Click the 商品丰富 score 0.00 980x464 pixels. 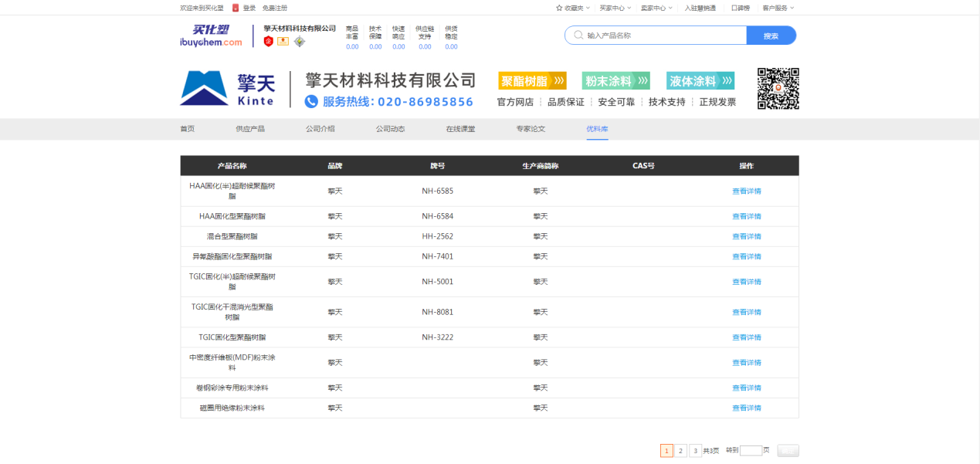[x=352, y=46]
